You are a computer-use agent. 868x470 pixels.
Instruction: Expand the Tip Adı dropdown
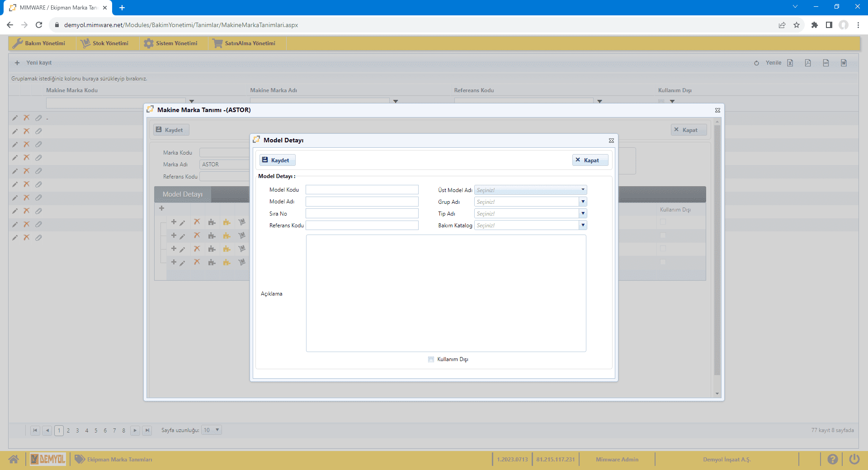click(x=583, y=213)
